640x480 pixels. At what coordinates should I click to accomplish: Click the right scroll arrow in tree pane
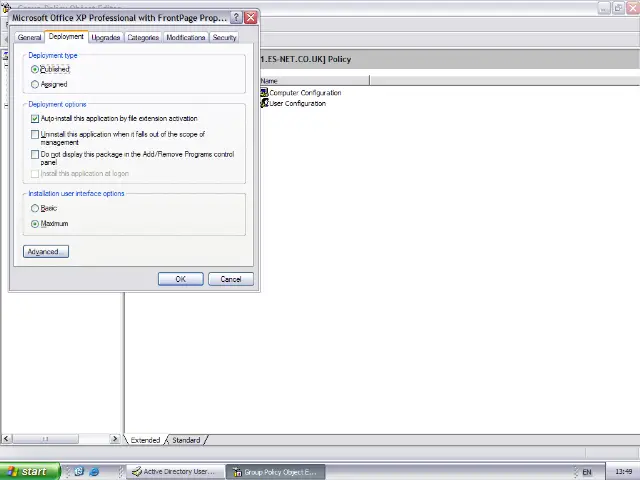115,439
